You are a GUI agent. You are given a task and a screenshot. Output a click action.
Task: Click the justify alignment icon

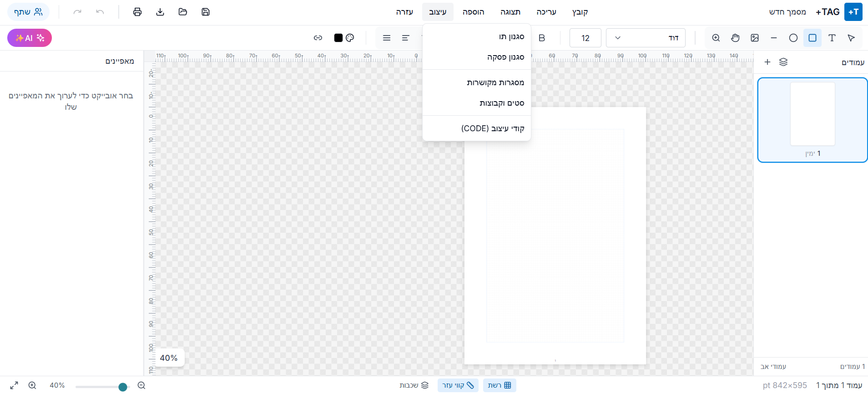(387, 38)
